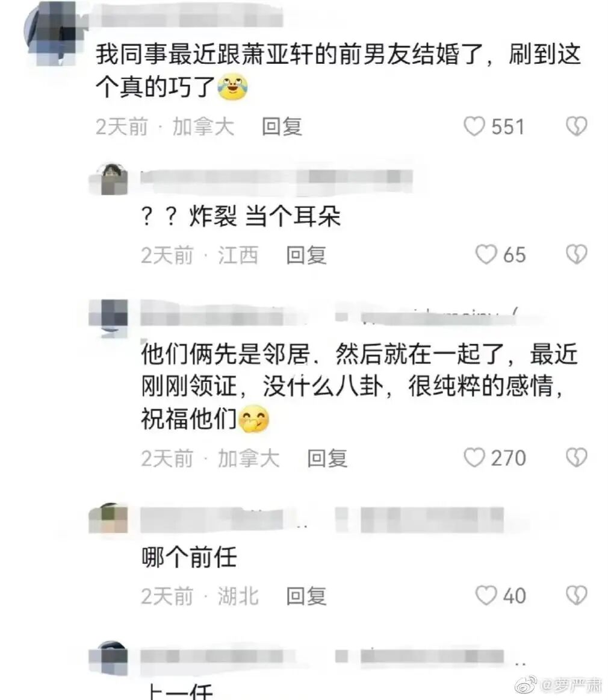
Task: Dislike the reply from 湖北
Action: click(x=576, y=595)
